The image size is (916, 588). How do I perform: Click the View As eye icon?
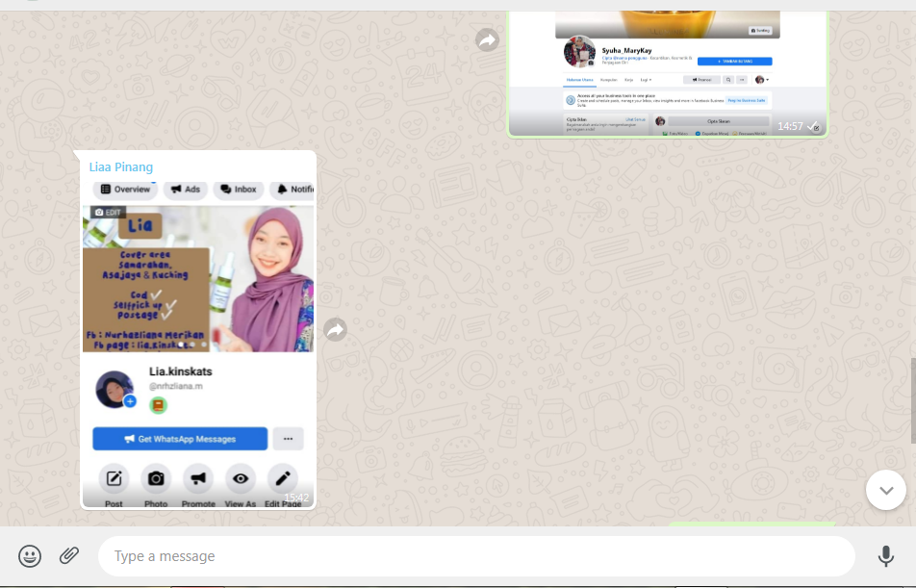(x=241, y=478)
